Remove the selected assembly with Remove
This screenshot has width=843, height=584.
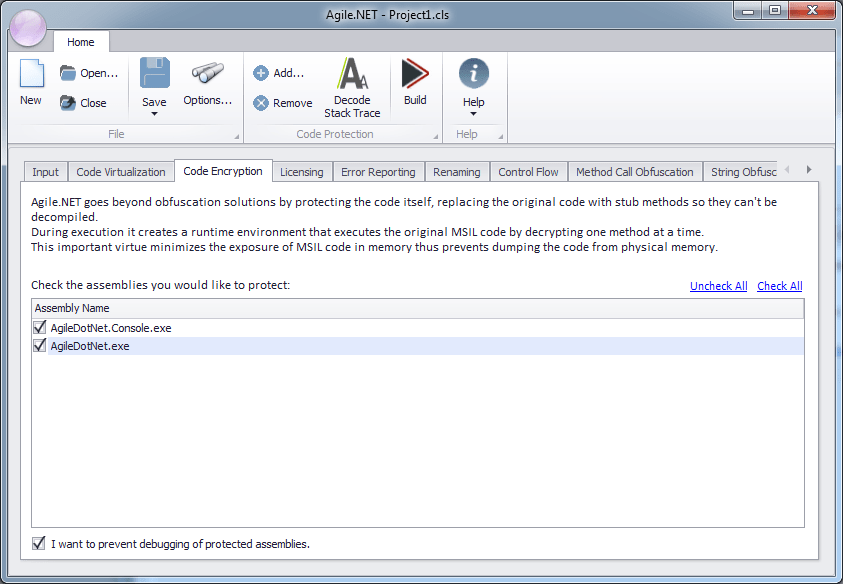(283, 103)
